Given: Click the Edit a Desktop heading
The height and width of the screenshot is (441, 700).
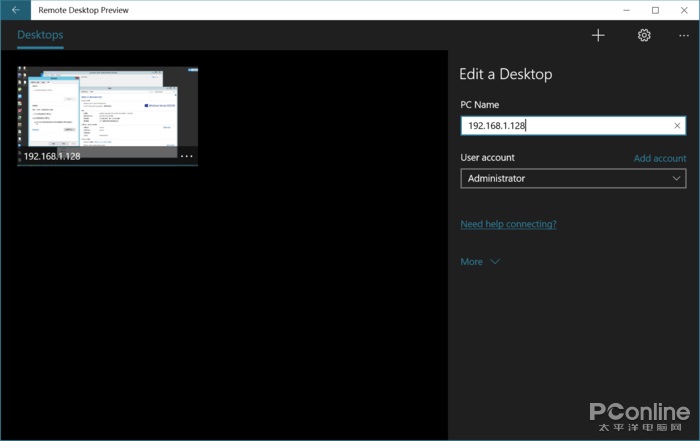Looking at the screenshot, I should pyautogui.click(x=505, y=74).
